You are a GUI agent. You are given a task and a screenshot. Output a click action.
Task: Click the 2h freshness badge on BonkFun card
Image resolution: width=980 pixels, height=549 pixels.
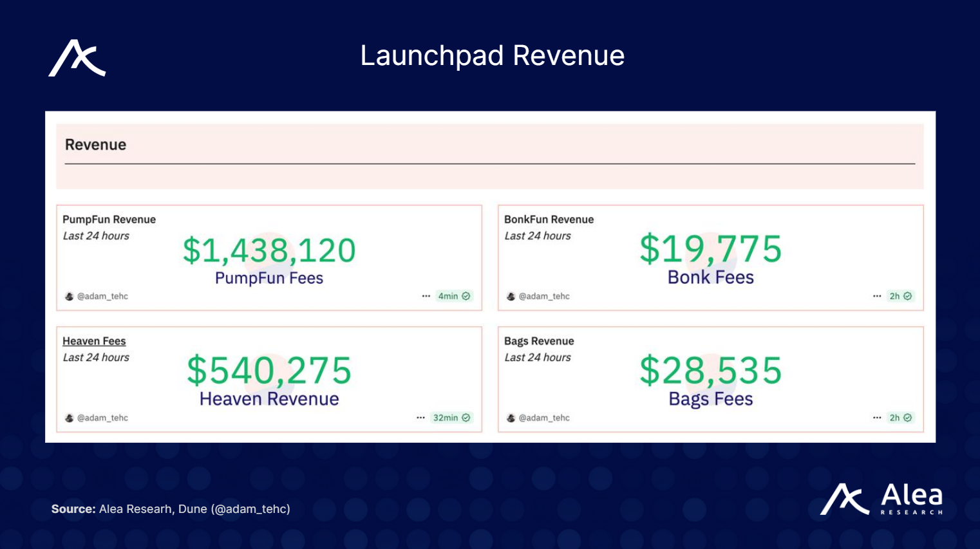coord(900,296)
